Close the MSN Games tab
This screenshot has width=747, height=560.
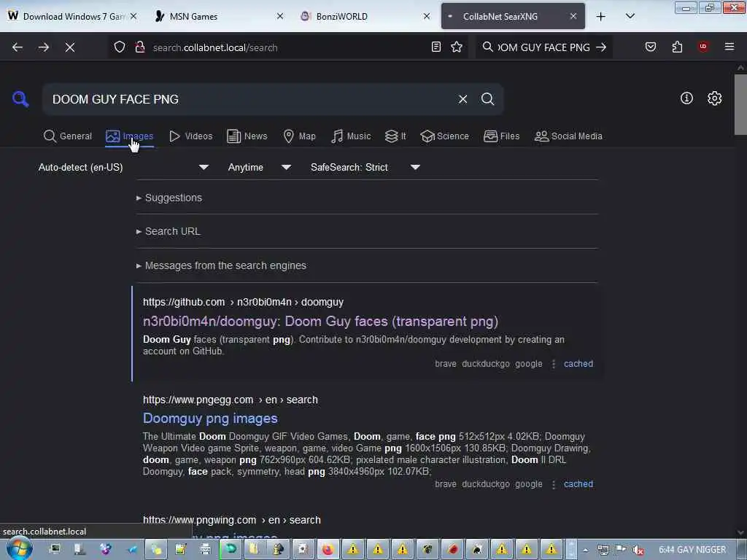coord(280,16)
